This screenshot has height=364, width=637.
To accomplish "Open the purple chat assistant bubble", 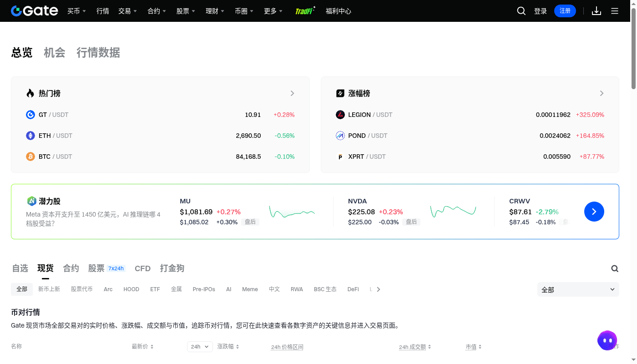I will click(607, 340).
